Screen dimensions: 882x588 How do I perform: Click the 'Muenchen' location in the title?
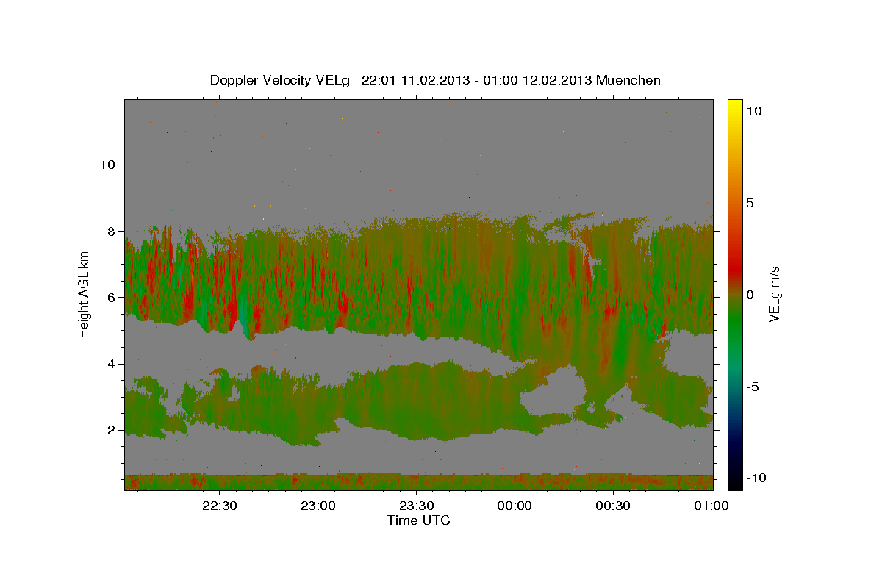point(628,80)
